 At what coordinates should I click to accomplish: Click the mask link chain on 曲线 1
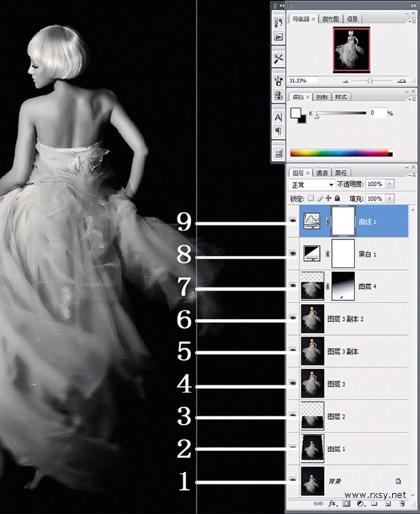point(327,222)
